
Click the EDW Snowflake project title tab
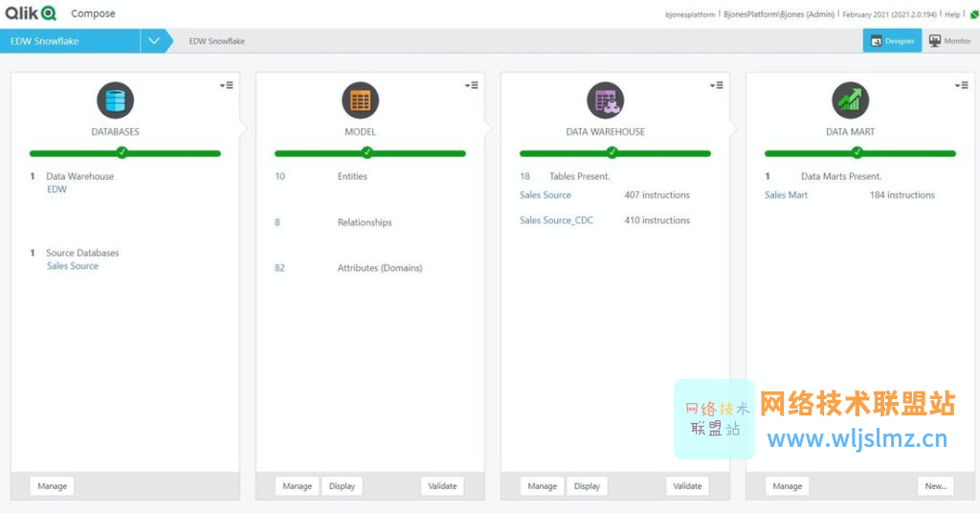(x=69, y=41)
